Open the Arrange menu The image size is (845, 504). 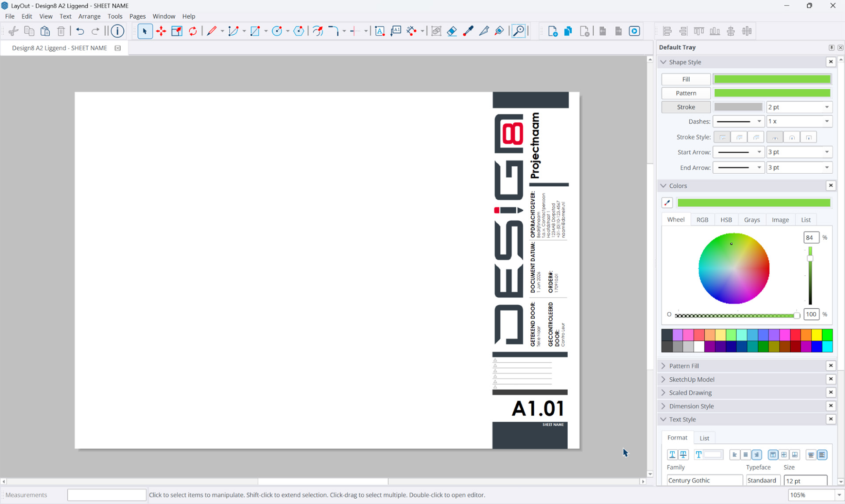click(89, 16)
